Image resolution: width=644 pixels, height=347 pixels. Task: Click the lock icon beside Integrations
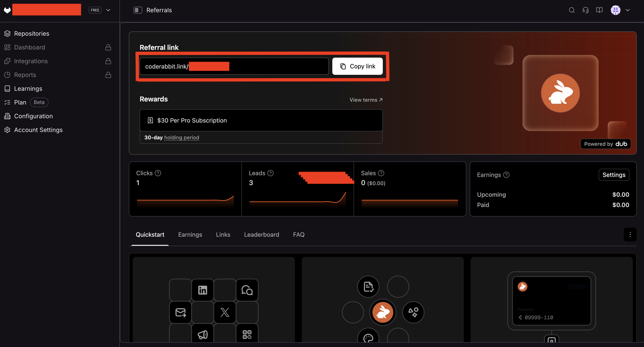[108, 61]
